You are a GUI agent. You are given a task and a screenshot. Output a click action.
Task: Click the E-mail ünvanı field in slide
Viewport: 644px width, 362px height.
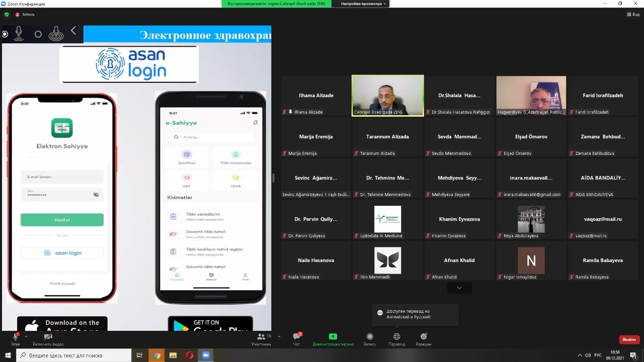62,177
